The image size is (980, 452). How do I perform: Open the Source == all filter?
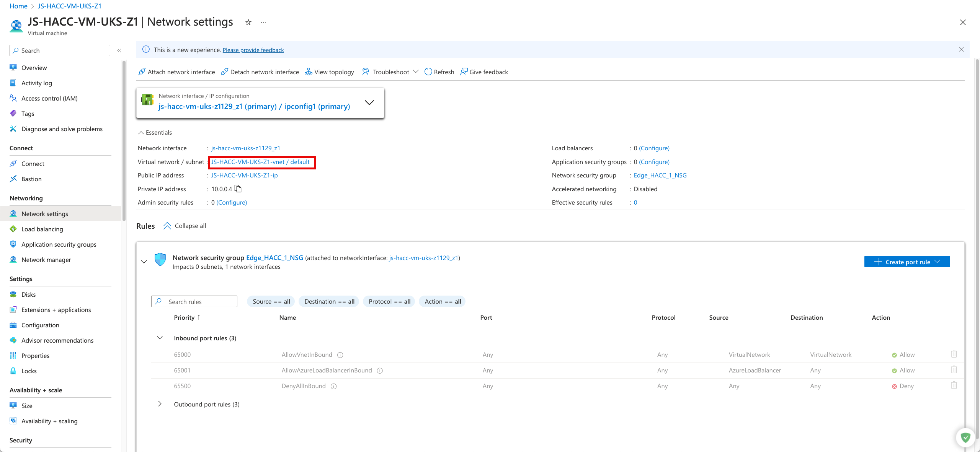pos(271,301)
